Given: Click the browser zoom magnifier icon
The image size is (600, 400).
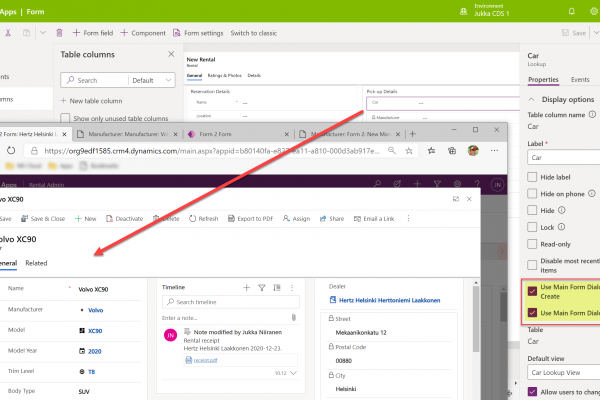Looking at the screenshot, I should pyautogui.click(x=391, y=150).
